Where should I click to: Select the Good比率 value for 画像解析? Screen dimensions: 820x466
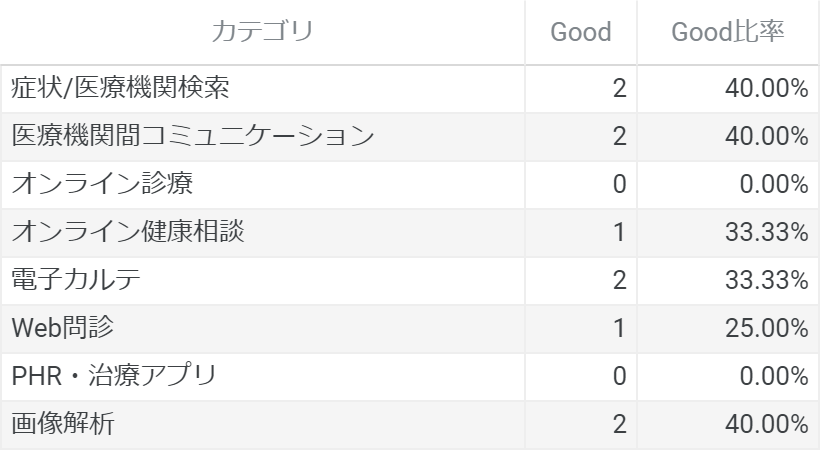(x=767, y=424)
